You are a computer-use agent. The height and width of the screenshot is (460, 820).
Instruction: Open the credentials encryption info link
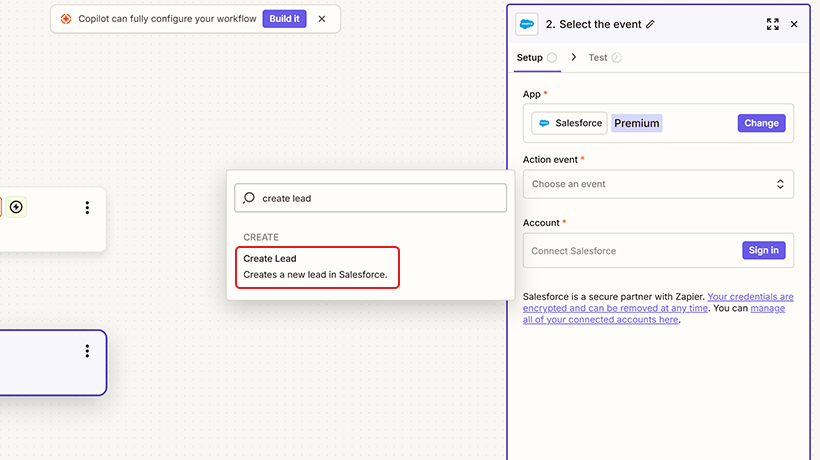pos(750,297)
